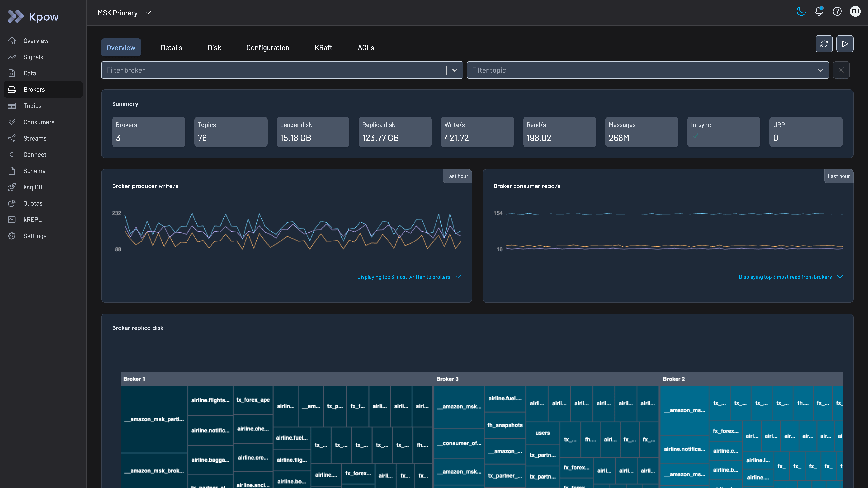This screenshot has width=868, height=488.
Task: Start live mode with play button
Action: tap(845, 44)
